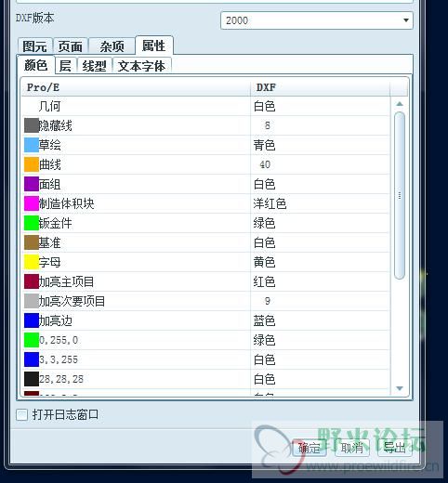Click DXF value 红色 for 加亮主项目
This screenshot has height=483, width=448.
coord(264,281)
